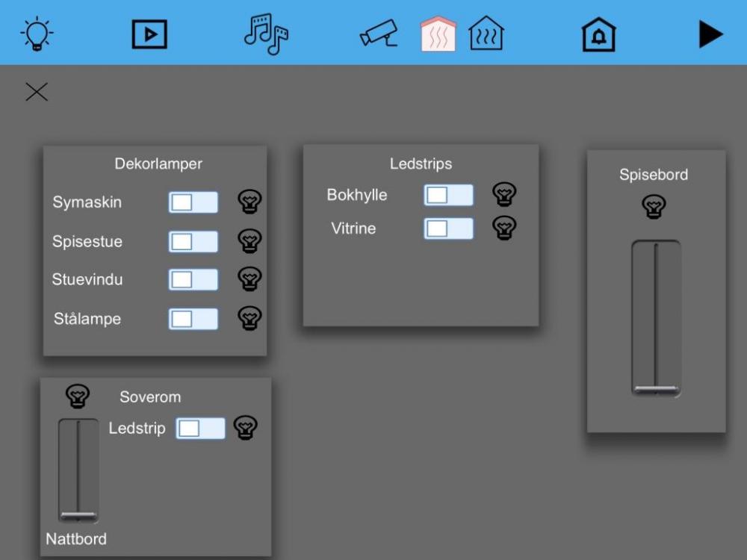Screen dimensions: 747x560
Task: Toggle the Soverom Ledstrip switch
Action: click(200, 428)
